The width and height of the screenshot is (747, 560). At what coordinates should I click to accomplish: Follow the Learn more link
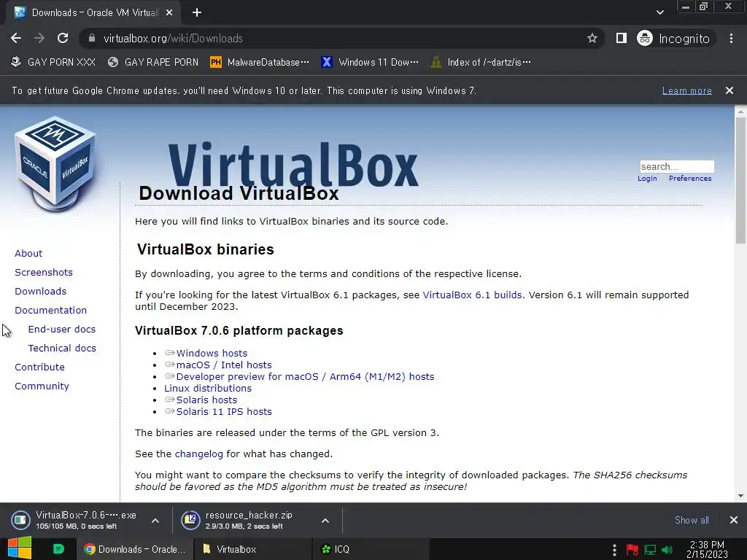coord(686,90)
